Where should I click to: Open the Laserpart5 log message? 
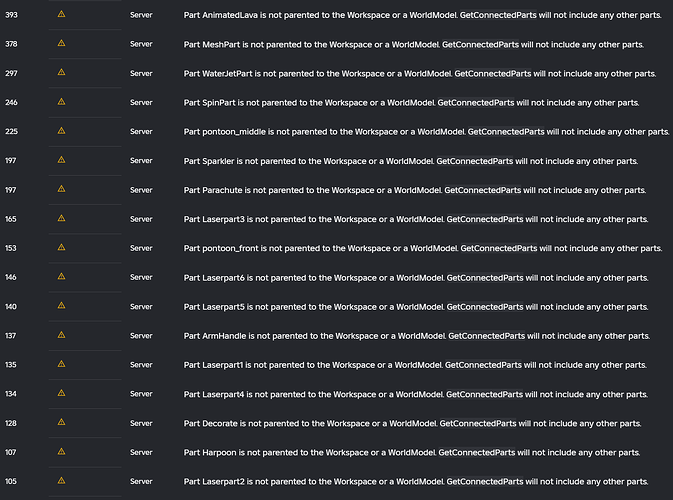(x=415, y=306)
